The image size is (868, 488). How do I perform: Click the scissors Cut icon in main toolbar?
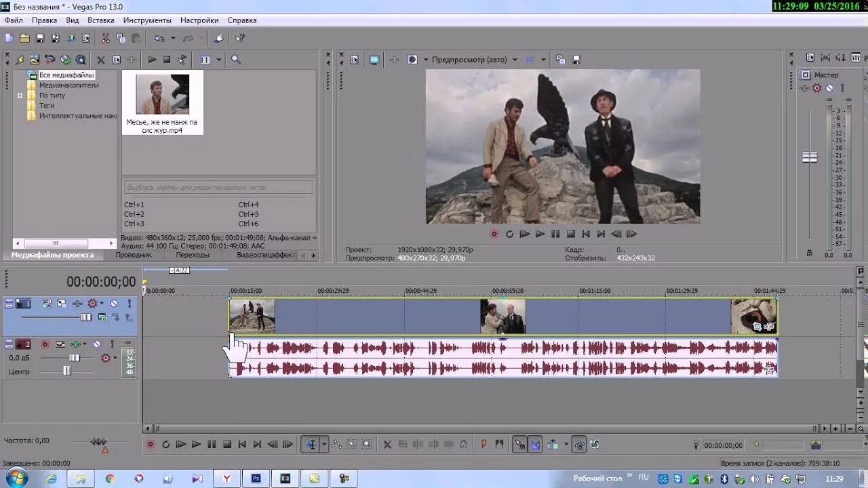(105, 39)
